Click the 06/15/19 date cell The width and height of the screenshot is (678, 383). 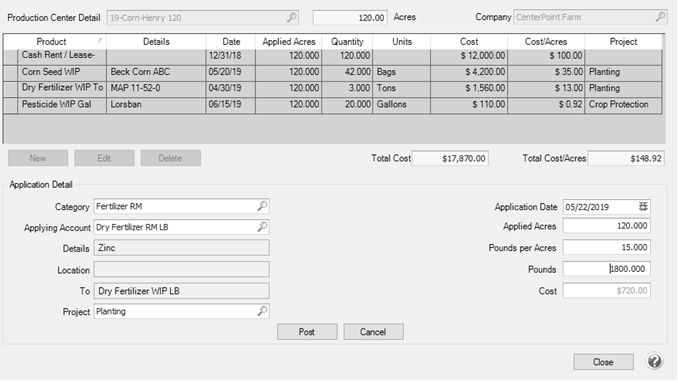pyautogui.click(x=231, y=105)
